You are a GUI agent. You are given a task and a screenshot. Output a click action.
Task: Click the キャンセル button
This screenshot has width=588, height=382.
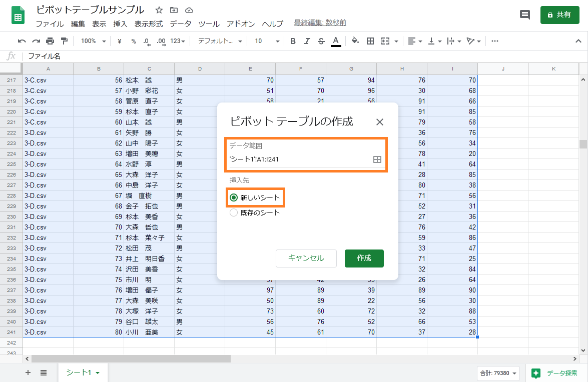(x=306, y=258)
